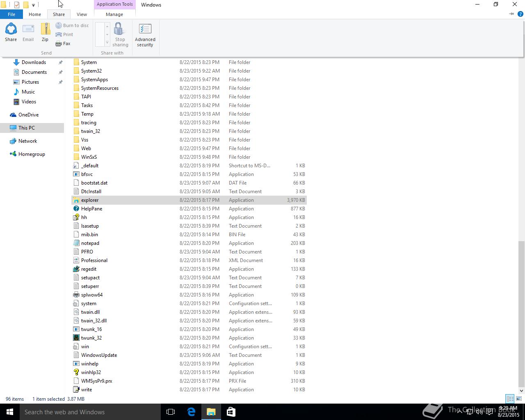The width and height of the screenshot is (525, 420).
Task: Open Quick Access Toolbar customize dropdown
Action: click(x=33, y=5)
